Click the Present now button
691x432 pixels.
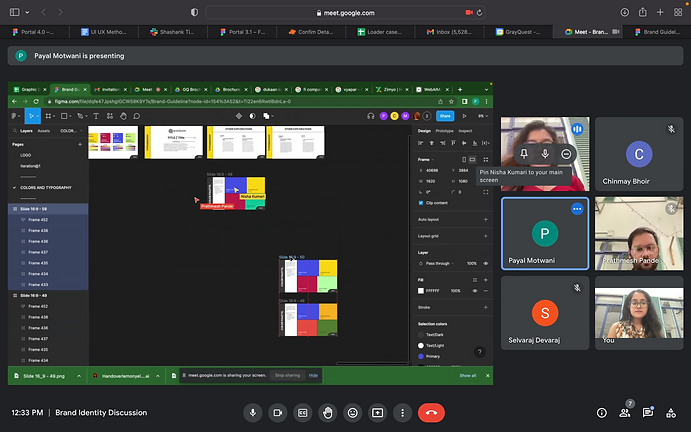(x=377, y=413)
